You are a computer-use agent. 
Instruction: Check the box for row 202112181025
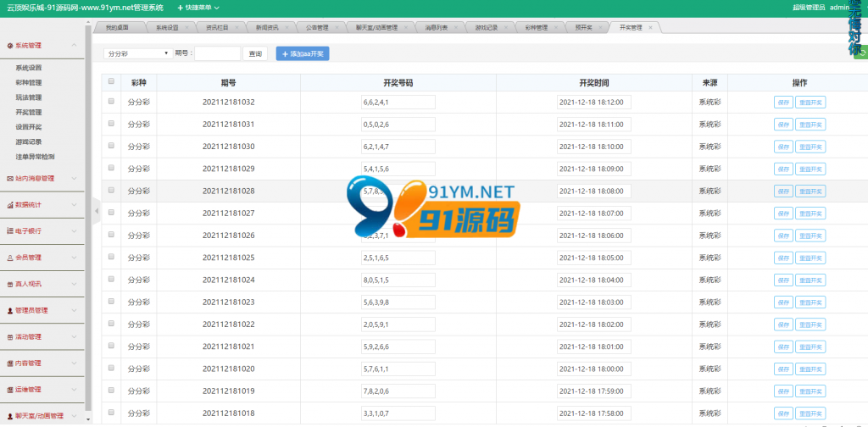pyautogui.click(x=111, y=257)
